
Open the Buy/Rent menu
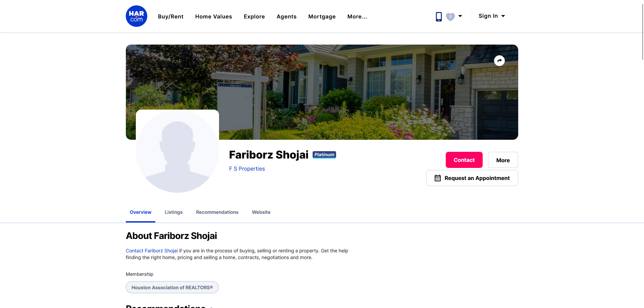pyautogui.click(x=171, y=16)
